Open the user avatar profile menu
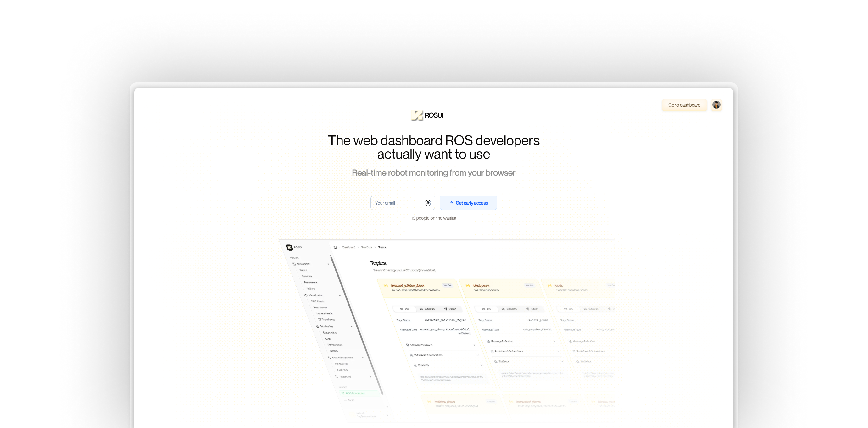 pos(716,105)
